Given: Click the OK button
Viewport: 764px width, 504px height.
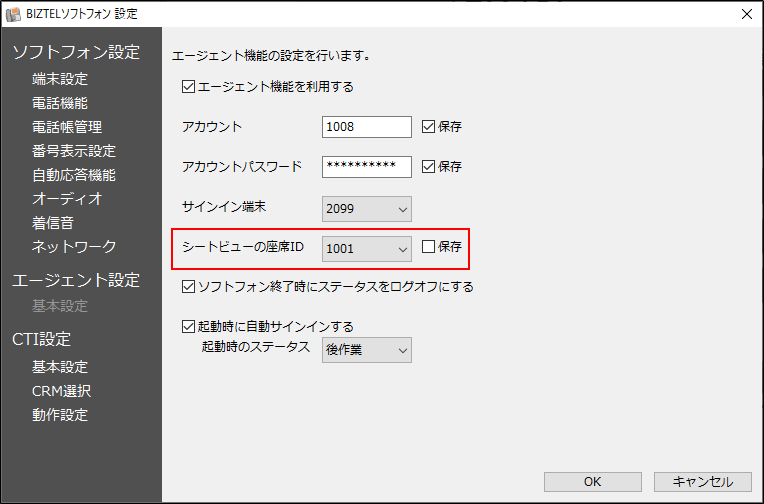Looking at the screenshot, I should pos(592,482).
